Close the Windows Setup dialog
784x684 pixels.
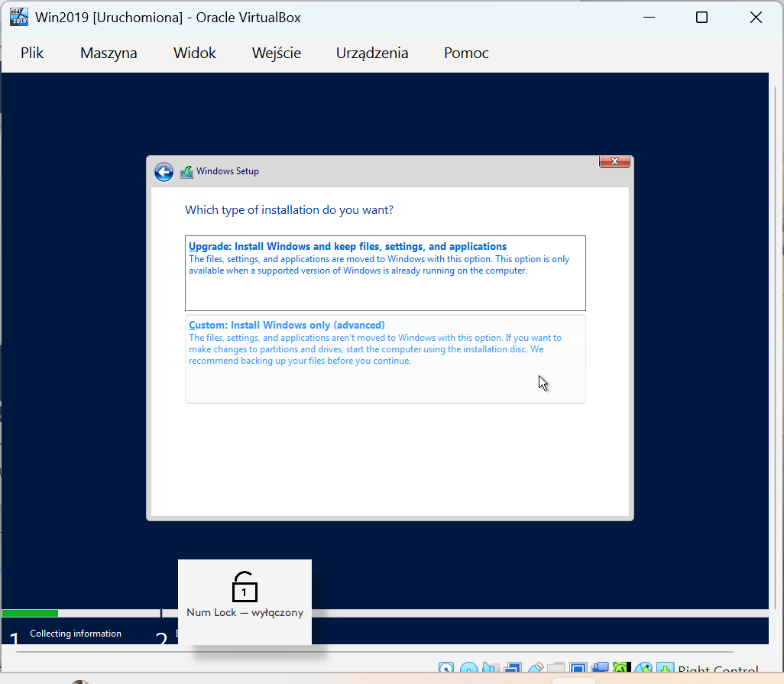[614, 161]
